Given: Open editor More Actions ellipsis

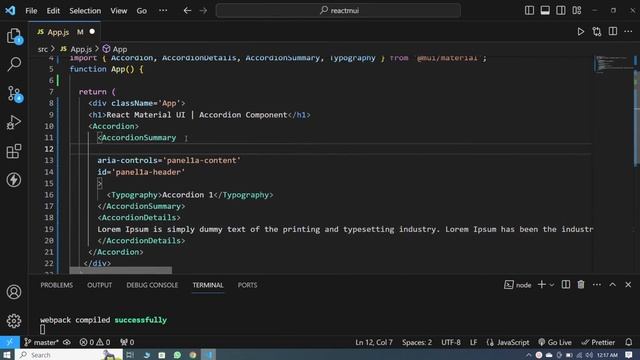Looking at the screenshot, I should [x=628, y=32].
